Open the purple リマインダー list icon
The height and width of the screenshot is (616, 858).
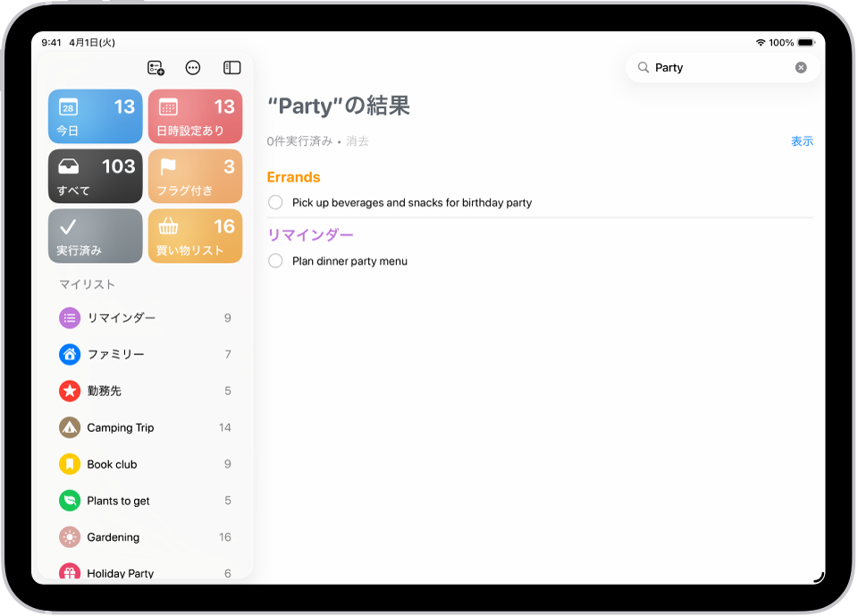69,317
